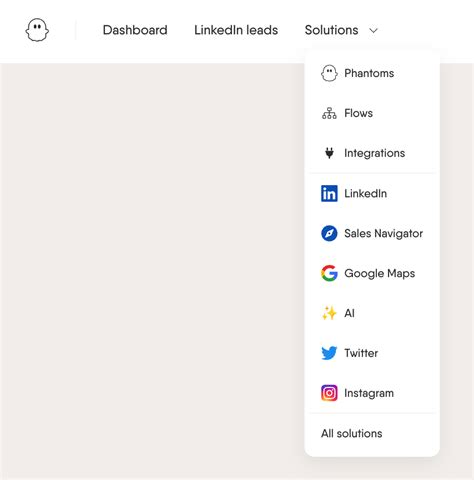Pick the Instagram menu entry
This screenshot has height=480, width=474.
coord(372,393)
